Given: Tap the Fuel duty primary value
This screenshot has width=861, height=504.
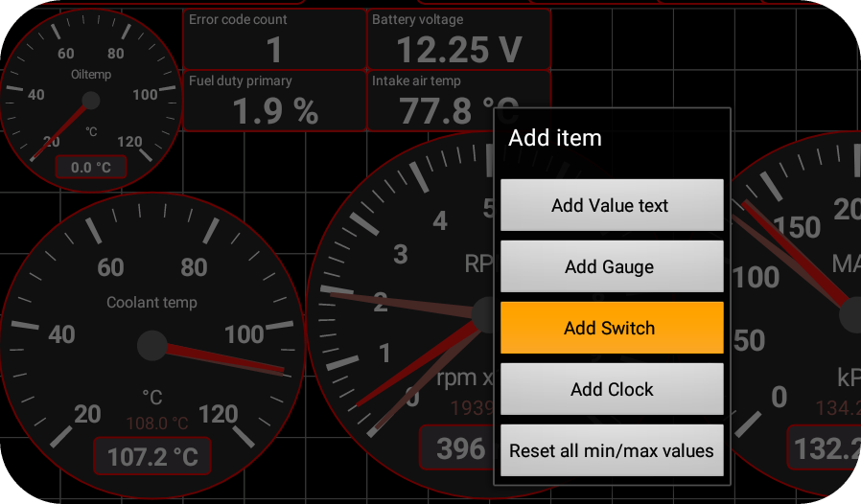Looking at the screenshot, I should 274,101.
